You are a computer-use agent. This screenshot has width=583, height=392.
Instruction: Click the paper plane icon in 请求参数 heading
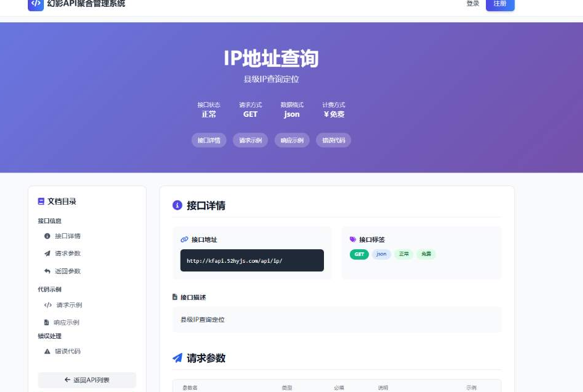pyautogui.click(x=177, y=358)
